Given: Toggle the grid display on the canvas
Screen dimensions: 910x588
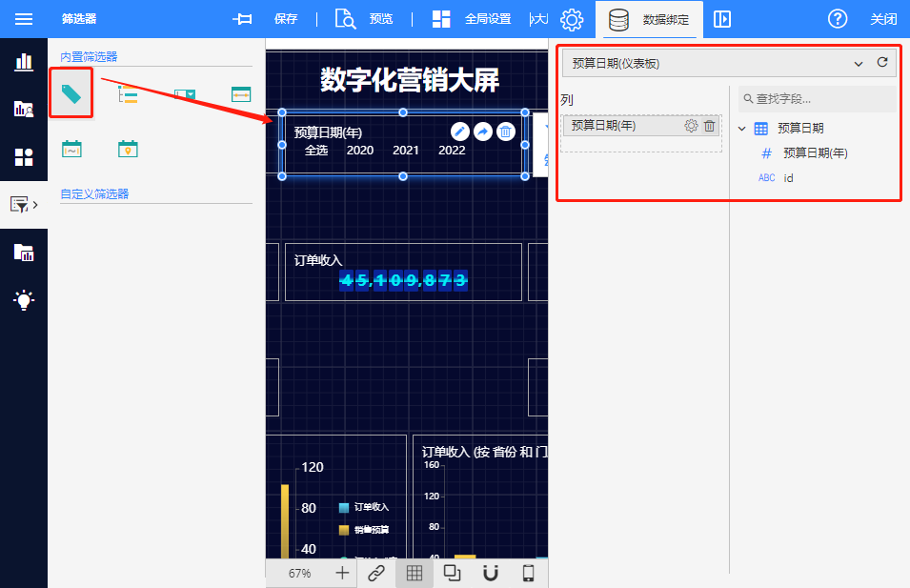Looking at the screenshot, I should click(414, 573).
